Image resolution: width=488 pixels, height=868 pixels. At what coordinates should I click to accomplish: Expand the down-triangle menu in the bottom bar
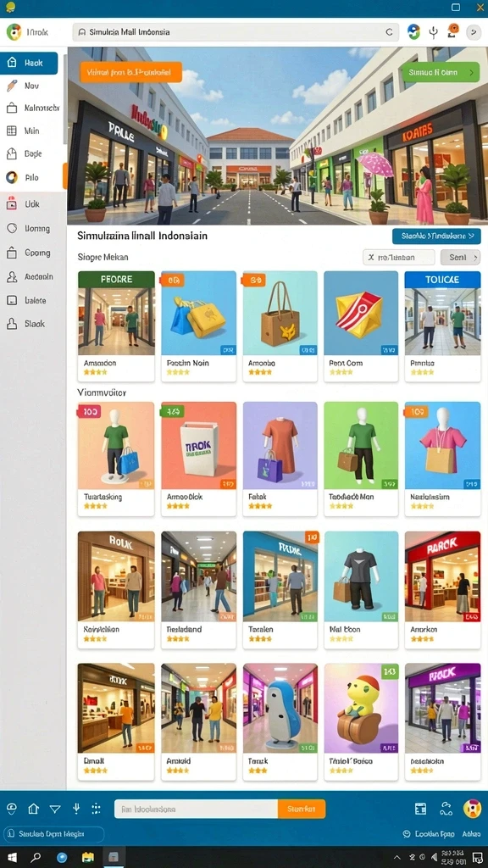pos(55,809)
